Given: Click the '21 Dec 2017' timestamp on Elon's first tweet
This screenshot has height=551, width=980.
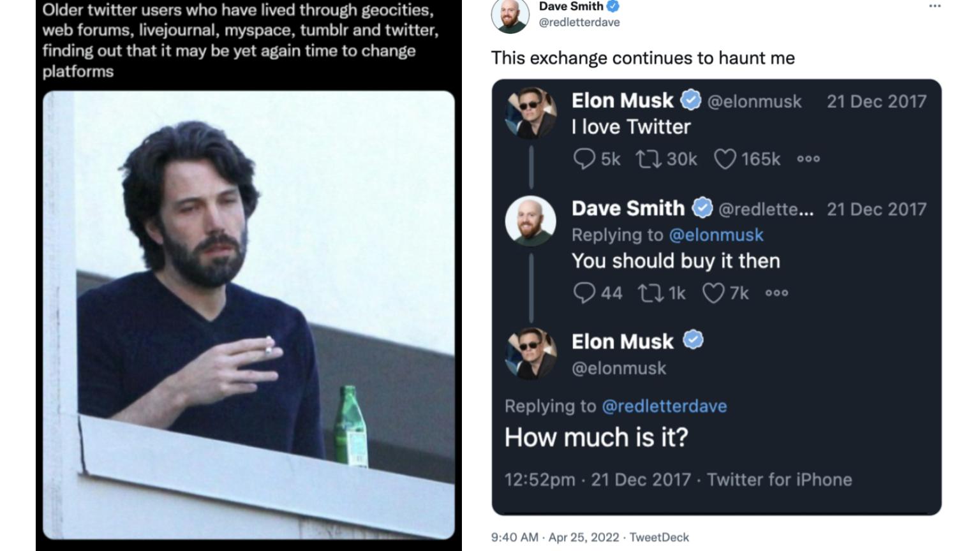Looking at the screenshot, I should click(876, 100).
